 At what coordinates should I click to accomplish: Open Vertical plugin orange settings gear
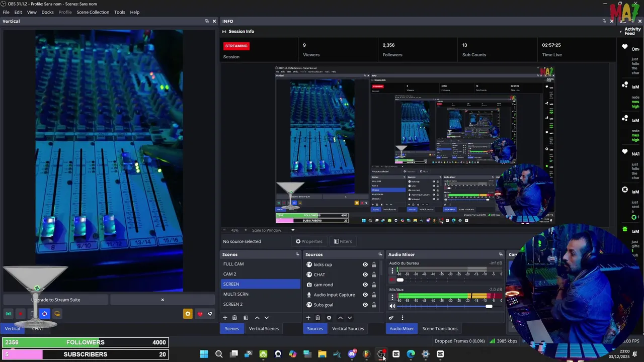[x=188, y=314]
